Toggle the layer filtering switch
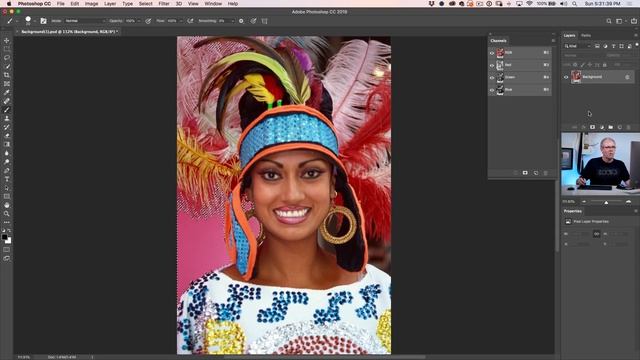The width and height of the screenshot is (640, 360). pos(637,44)
